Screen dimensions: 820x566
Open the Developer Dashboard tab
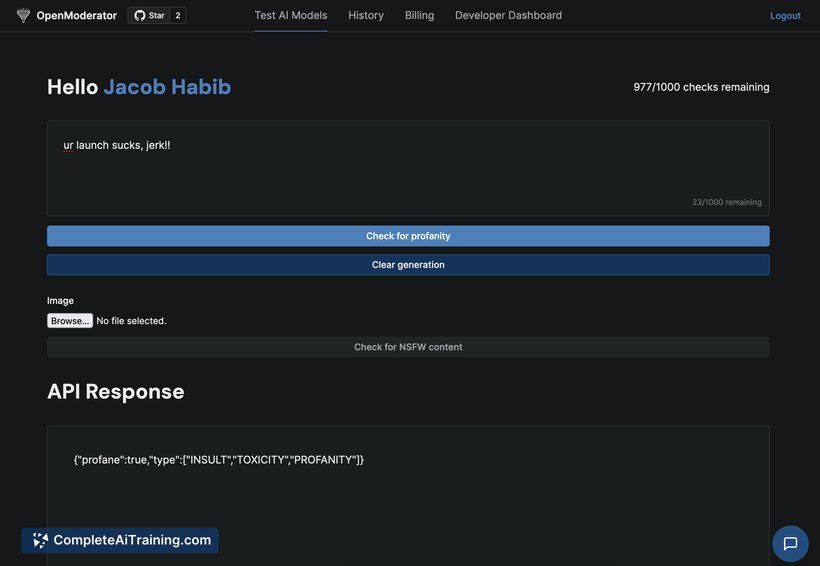tap(508, 16)
